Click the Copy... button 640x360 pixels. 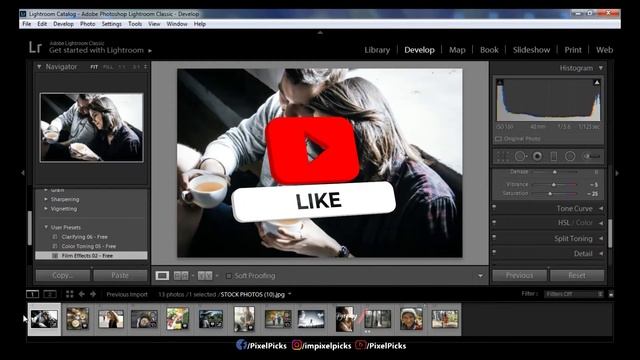click(x=62, y=276)
